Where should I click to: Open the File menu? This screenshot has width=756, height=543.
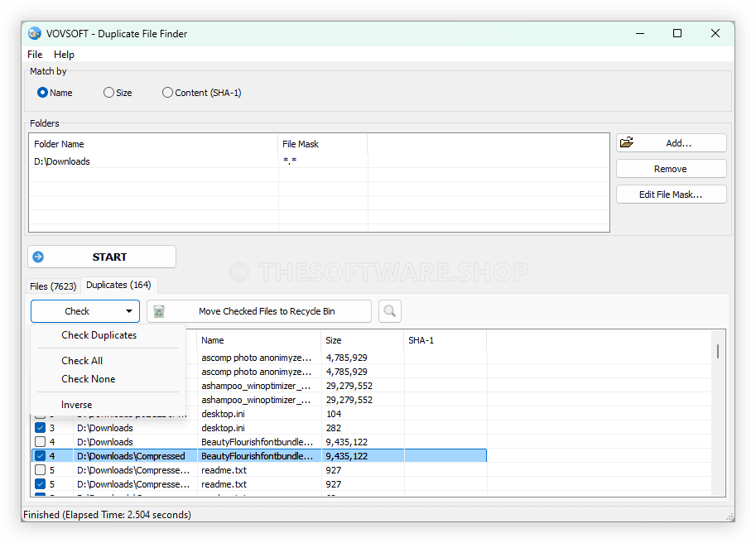(35, 55)
